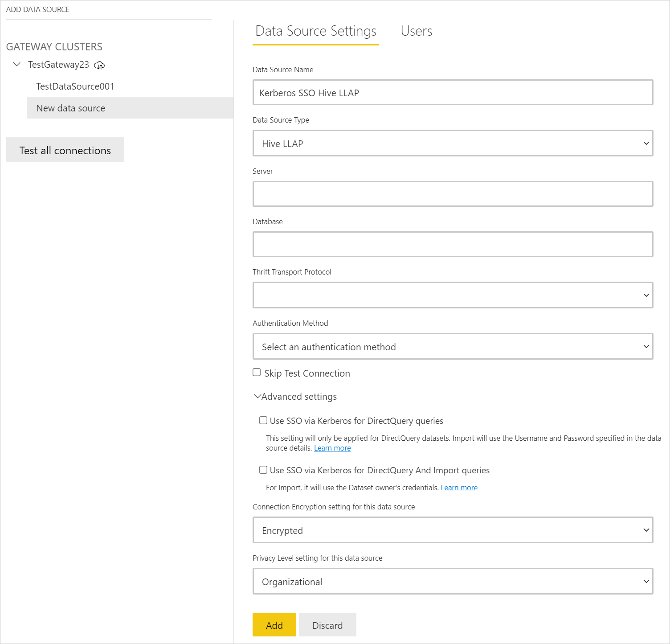Switch to the Users tab
670x644 pixels.
pyautogui.click(x=416, y=31)
